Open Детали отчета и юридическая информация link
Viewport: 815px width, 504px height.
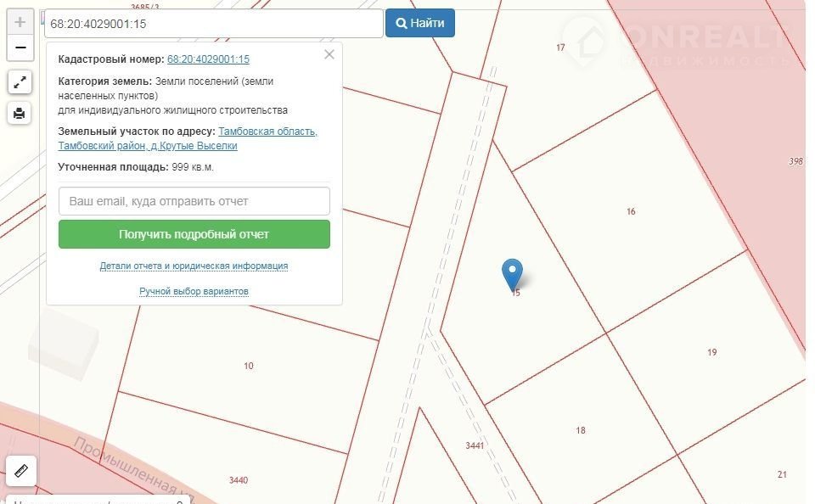coord(194,266)
